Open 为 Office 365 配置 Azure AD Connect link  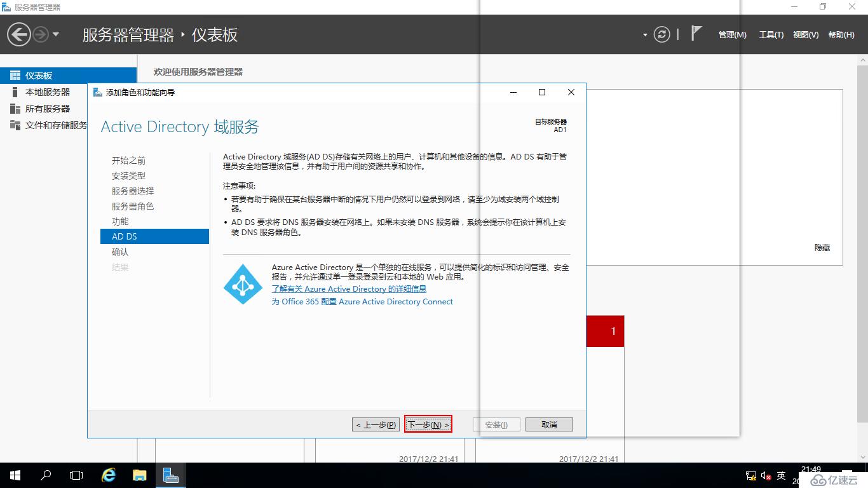[362, 302]
